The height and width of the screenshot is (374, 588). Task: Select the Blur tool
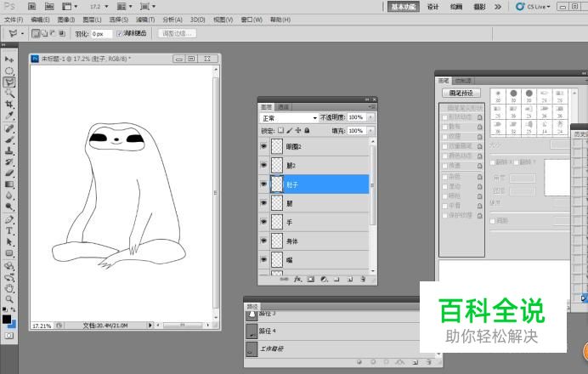[x=9, y=195]
